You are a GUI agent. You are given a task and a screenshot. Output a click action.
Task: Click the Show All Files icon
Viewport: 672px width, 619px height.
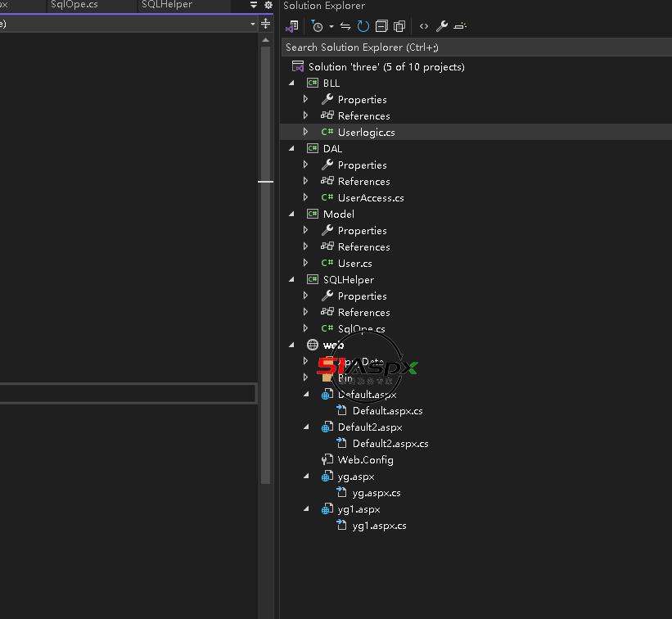[399, 26]
